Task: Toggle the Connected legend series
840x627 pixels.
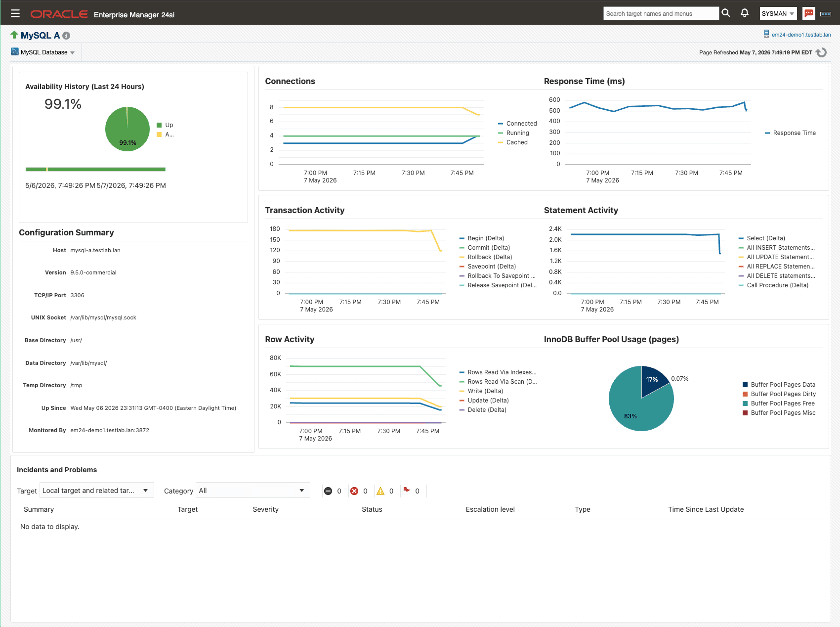Action: tap(517, 124)
